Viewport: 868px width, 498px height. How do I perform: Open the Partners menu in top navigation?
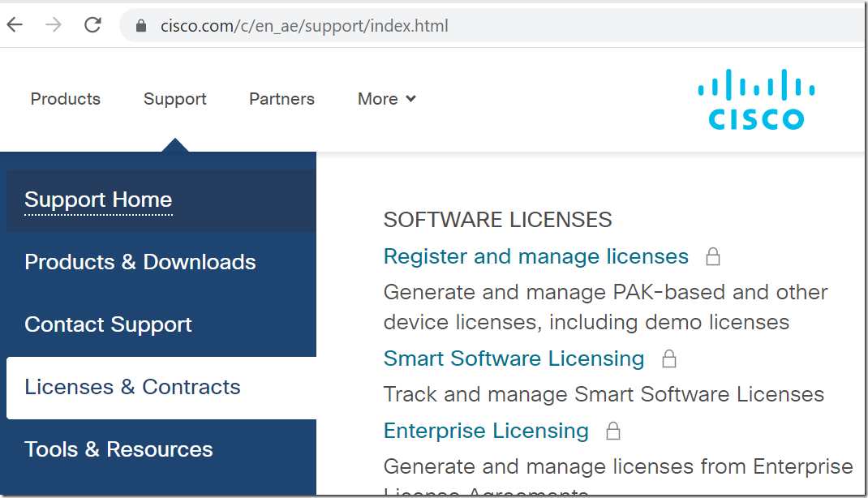pos(281,99)
